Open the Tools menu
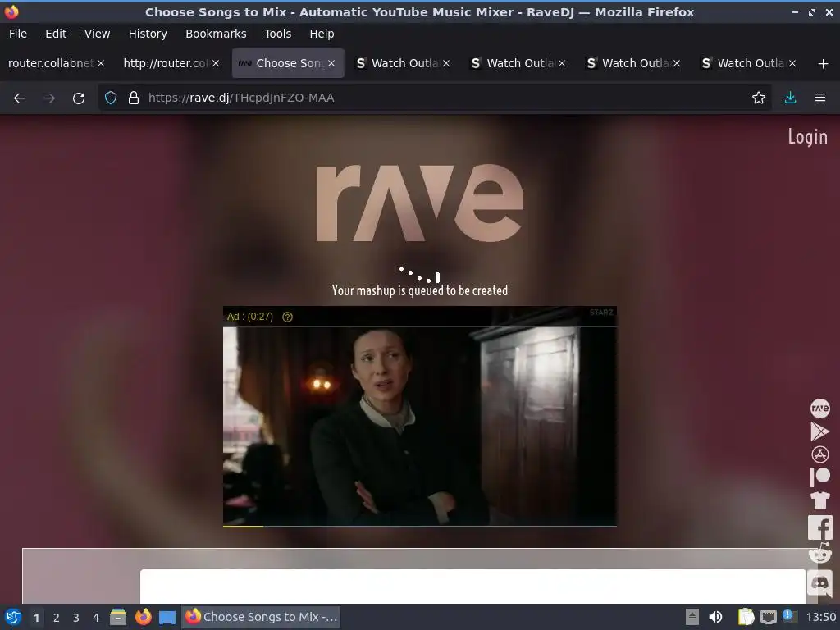The width and height of the screenshot is (840, 630). (x=277, y=34)
